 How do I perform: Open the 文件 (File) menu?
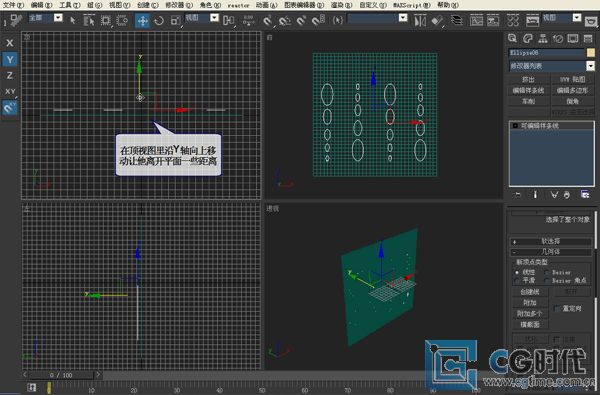[x=13, y=5]
